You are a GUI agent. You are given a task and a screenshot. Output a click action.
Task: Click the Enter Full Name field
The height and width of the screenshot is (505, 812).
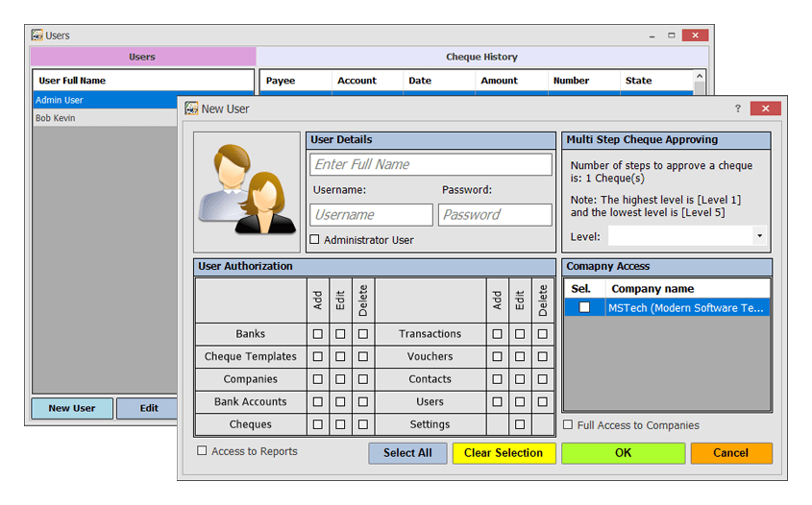pyautogui.click(x=431, y=164)
